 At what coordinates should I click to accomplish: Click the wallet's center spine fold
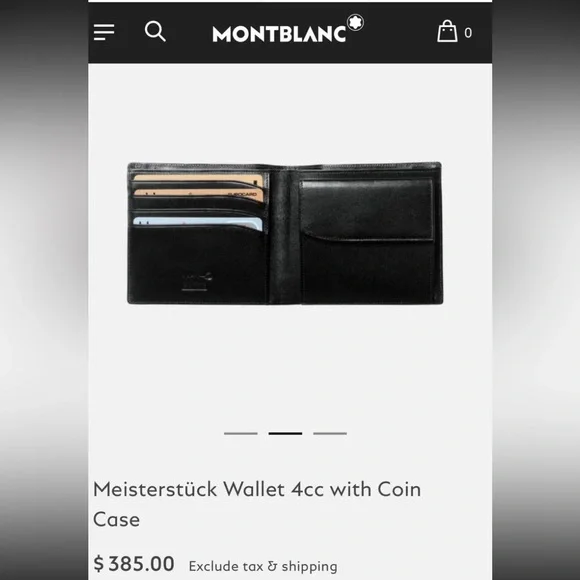pyautogui.click(x=284, y=235)
